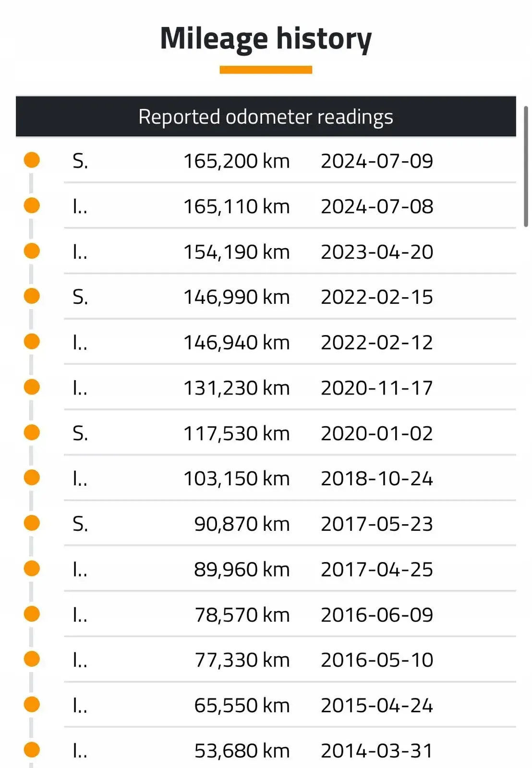Viewport: 532px width, 768px height.
Task: Click the date 2016-06-09
Action: click(x=377, y=615)
